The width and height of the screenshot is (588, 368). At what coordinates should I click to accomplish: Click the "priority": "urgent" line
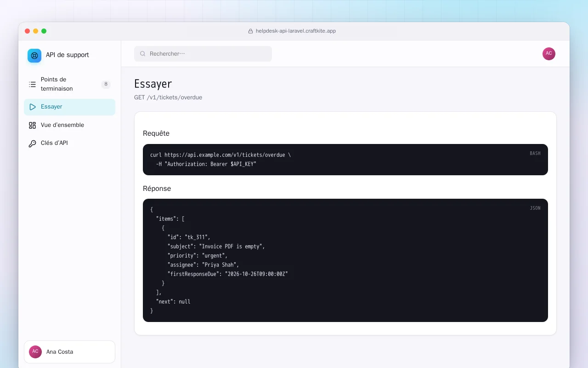point(198,256)
